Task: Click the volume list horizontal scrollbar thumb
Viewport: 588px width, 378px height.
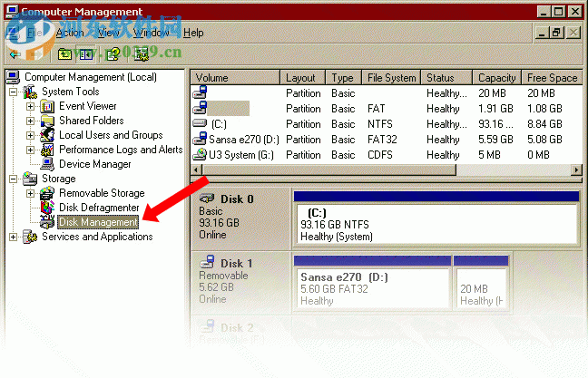Action: click(328, 170)
